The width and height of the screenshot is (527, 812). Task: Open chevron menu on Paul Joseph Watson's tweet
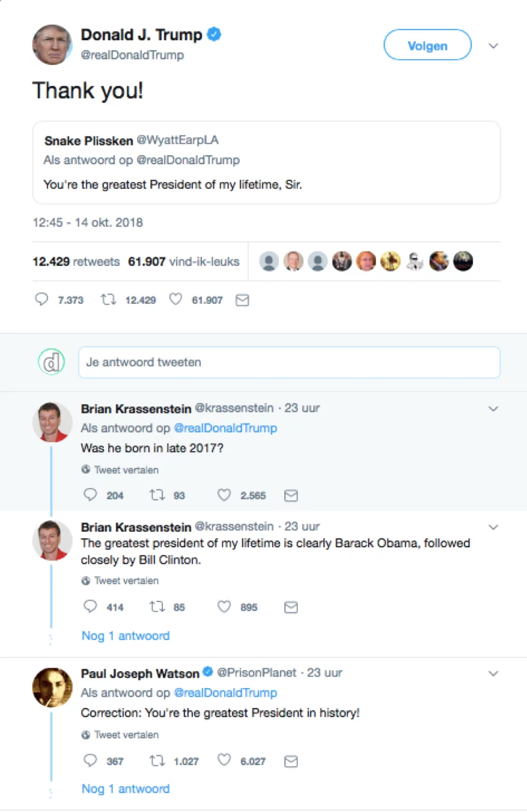493,673
